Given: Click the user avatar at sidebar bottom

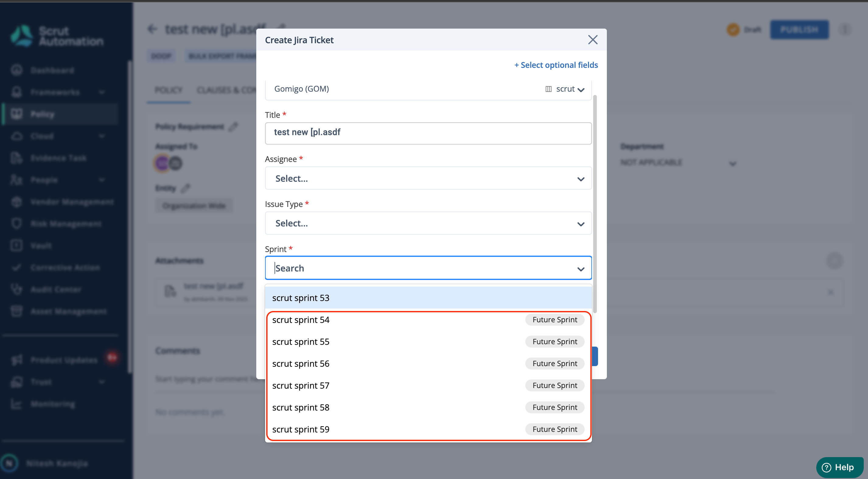Looking at the screenshot, I should [x=9, y=463].
